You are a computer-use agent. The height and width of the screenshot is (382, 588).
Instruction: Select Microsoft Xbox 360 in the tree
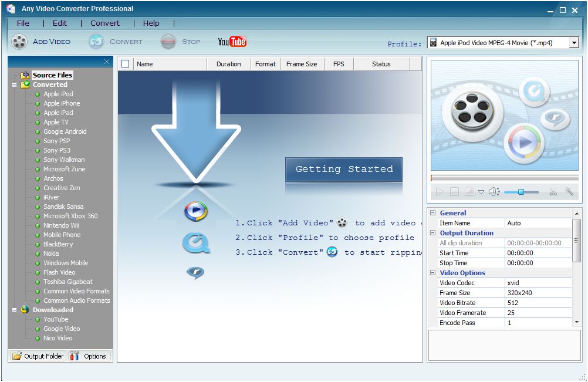[70, 216]
